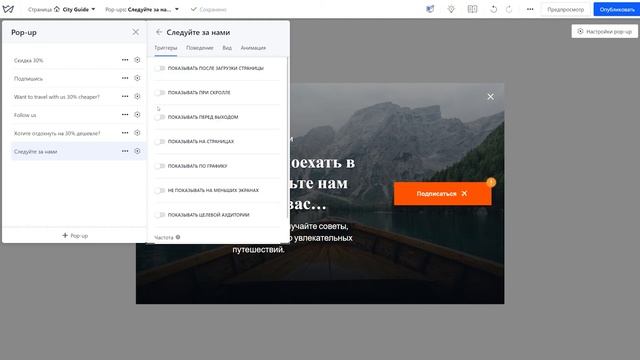This screenshot has width=640, height=360.
Task: Click the Предпросмотр preview button
Action: pos(565,9)
